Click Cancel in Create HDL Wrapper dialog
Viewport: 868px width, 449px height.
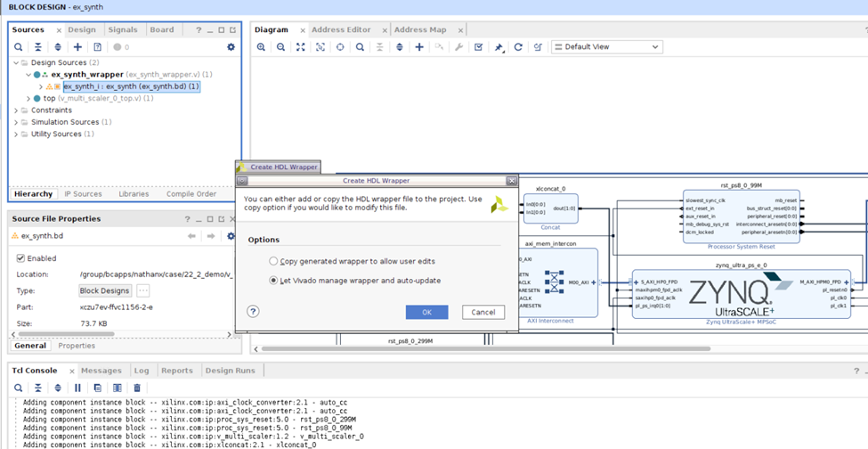pyautogui.click(x=483, y=313)
